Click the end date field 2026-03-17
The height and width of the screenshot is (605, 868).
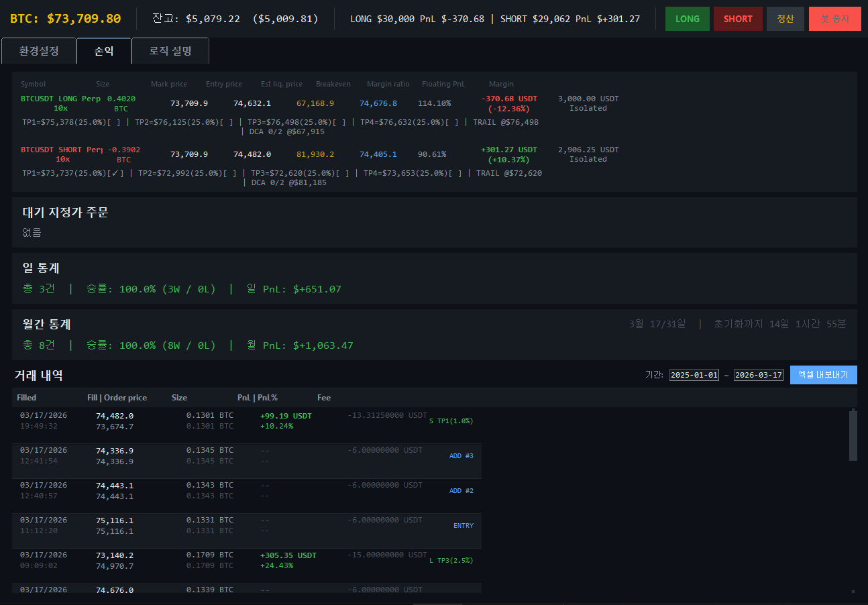pos(758,375)
